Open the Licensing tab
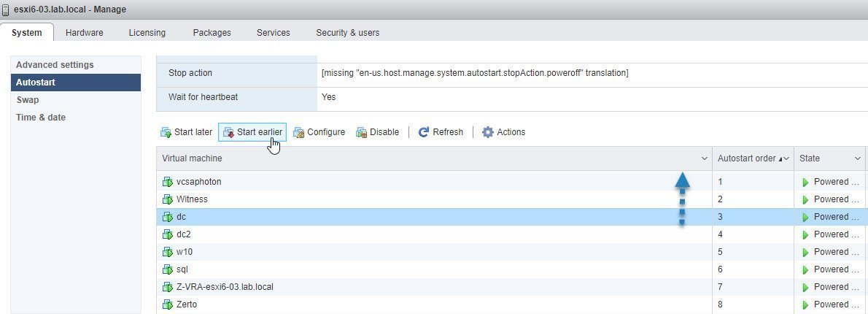The width and height of the screenshot is (868, 314). [147, 33]
